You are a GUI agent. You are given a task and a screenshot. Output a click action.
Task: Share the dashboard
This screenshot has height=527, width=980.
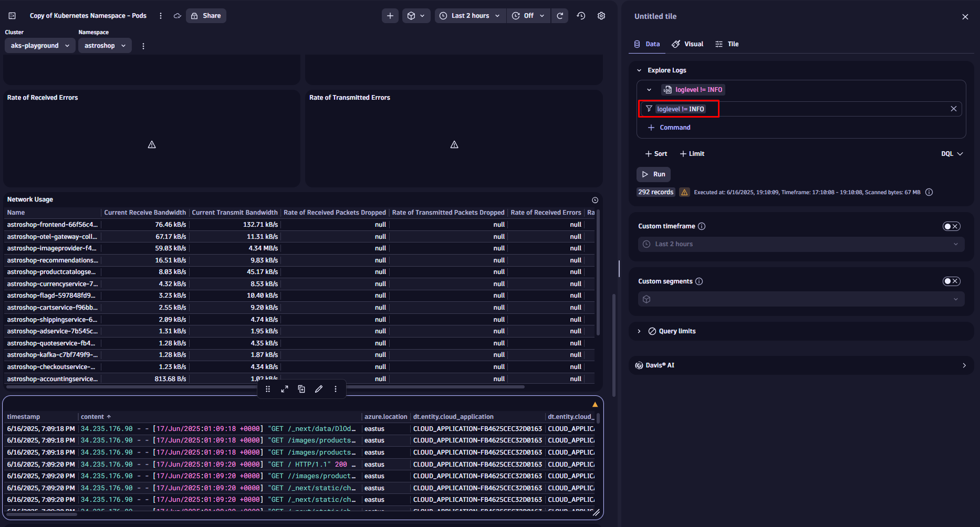[x=206, y=15]
